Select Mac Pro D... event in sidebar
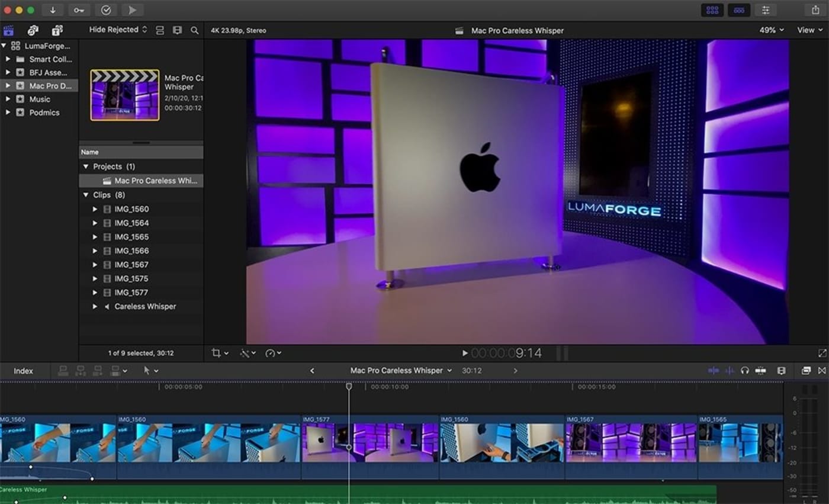Viewport: 829px width, 504px height. [39, 86]
